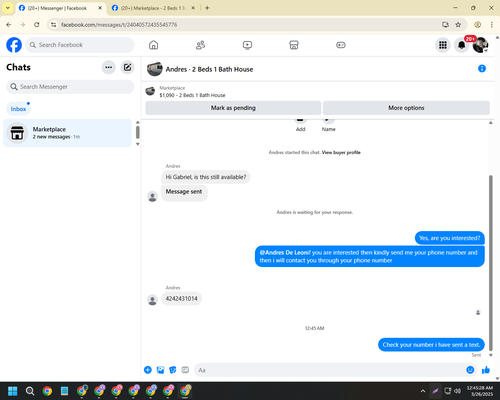
Task: Open the Notifications bell
Action: click(462, 45)
